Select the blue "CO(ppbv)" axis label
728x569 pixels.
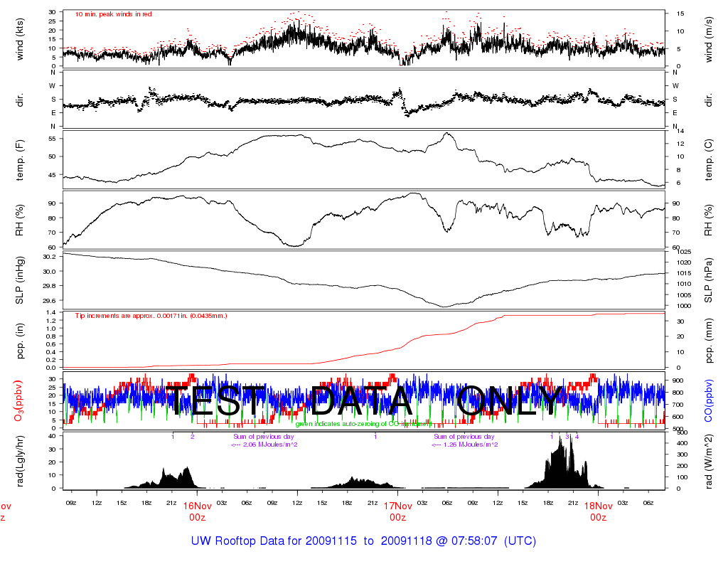(708, 401)
